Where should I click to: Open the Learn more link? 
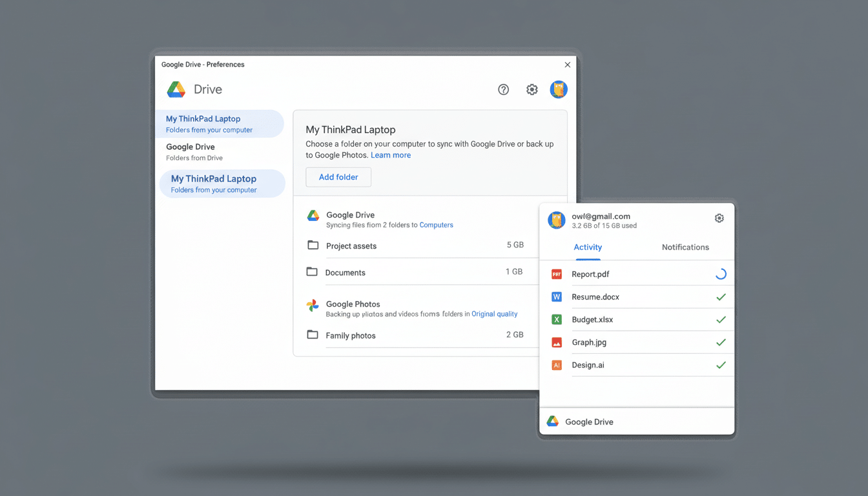[391, 155]
